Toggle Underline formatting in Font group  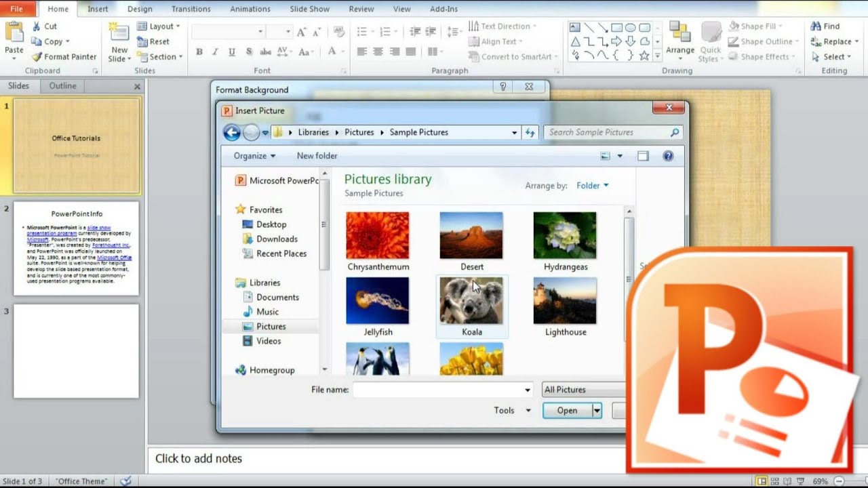232,52
